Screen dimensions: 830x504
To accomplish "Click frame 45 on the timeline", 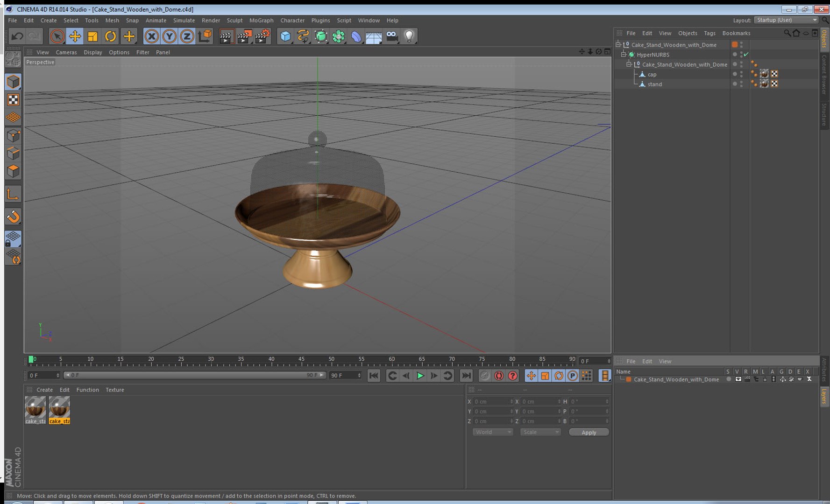I will [301, 360].
